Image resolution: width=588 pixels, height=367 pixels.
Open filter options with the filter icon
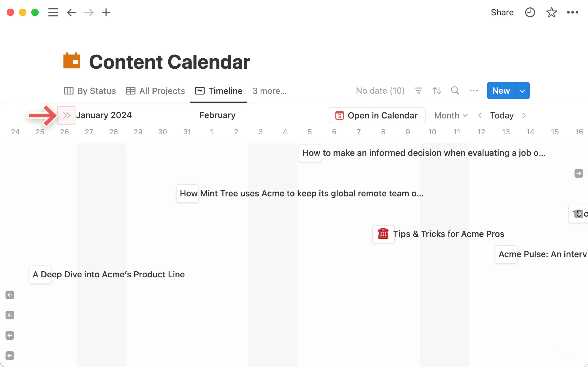coord(418,91)
